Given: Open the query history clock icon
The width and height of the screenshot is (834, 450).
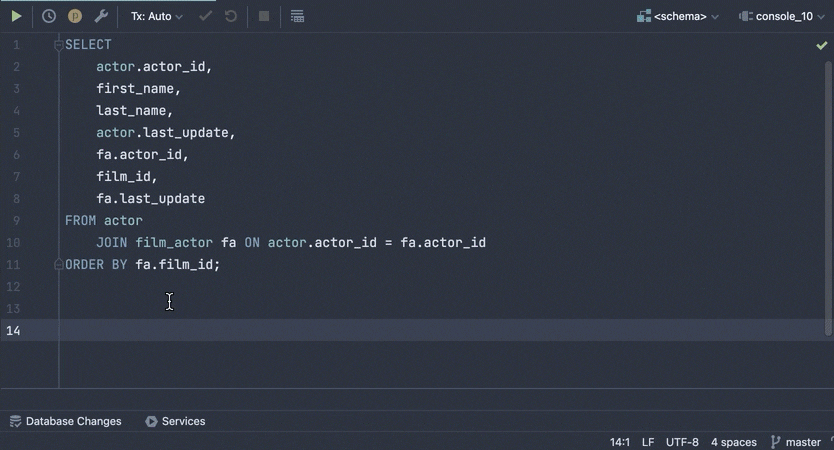Looking at the screenshot, I should (x=48, y=16).
